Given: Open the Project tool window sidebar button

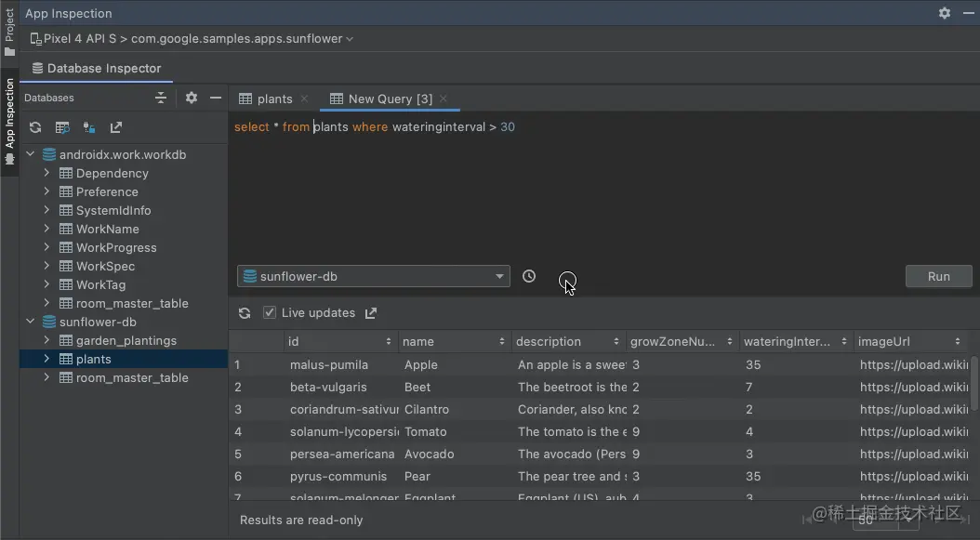Looking at the screenshot, I should [x=9, y=32].
